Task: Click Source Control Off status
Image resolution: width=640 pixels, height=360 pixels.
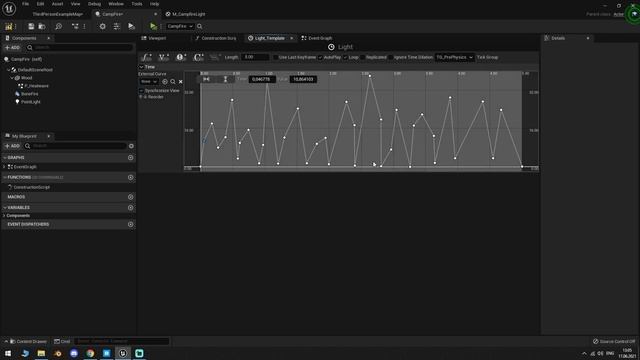Action: pos(614,341)
